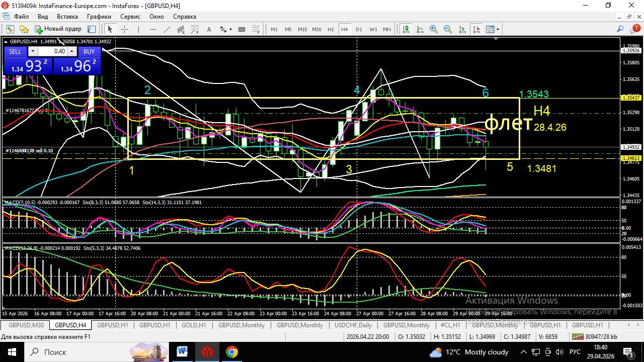This screenshot has width=644, height=362.
Task: Select the Crosshair tool
Action: (x=124, y=29)
